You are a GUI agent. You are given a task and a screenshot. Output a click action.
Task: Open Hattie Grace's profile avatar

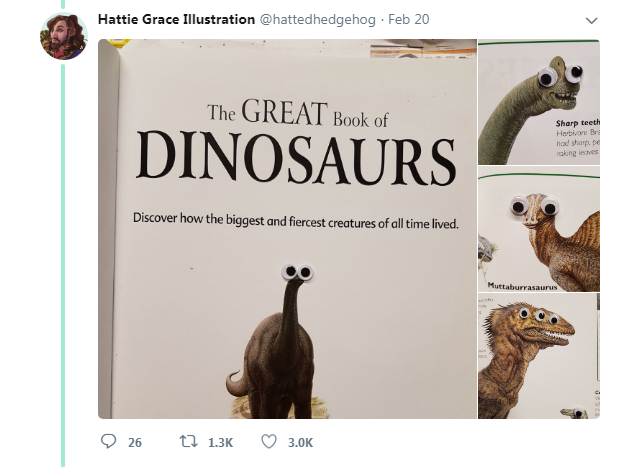(x=64, y=37)
